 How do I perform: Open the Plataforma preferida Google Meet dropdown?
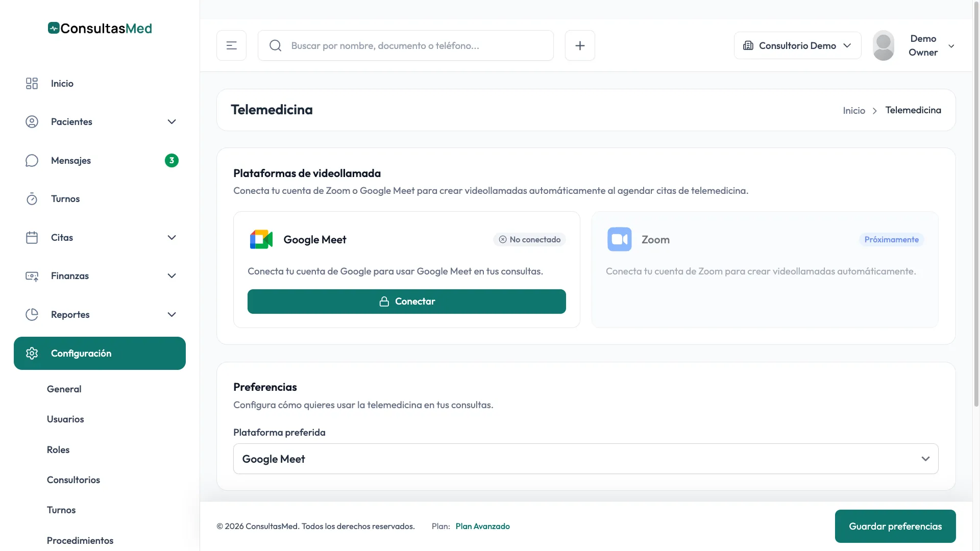(x=585, y=459)
